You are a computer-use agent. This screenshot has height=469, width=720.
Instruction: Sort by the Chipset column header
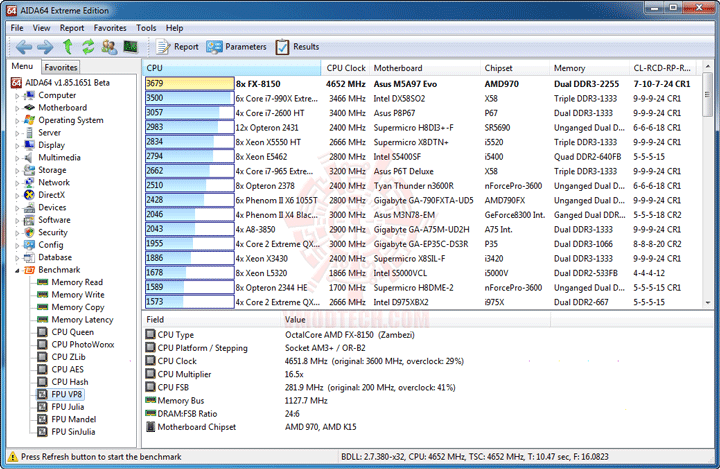tap(514, 68)
